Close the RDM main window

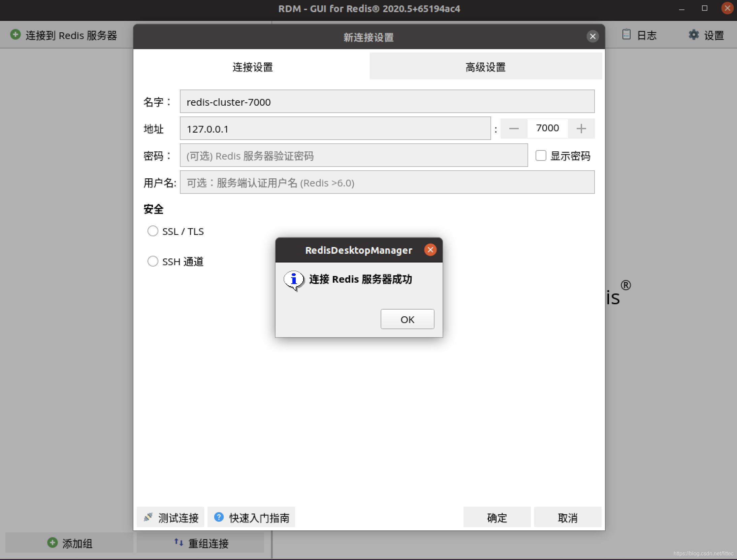pos(727,8)
